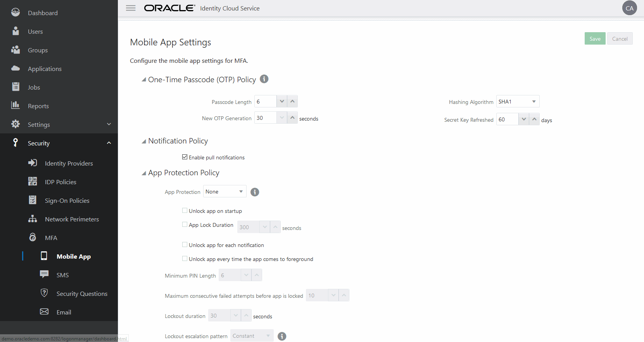Collapse the Notification Policy section triangle
Screen dimensions: 644x342
pyautogui.click(x=144, y=141)
